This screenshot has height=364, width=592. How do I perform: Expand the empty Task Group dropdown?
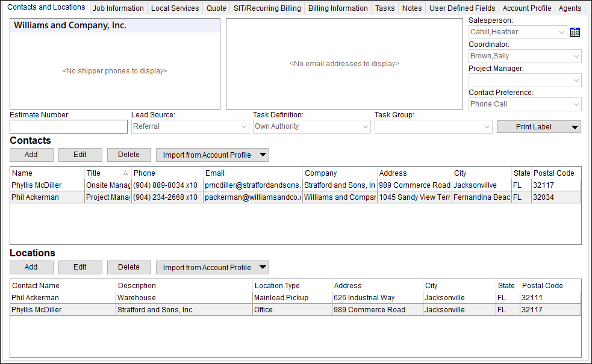point(487,126)
